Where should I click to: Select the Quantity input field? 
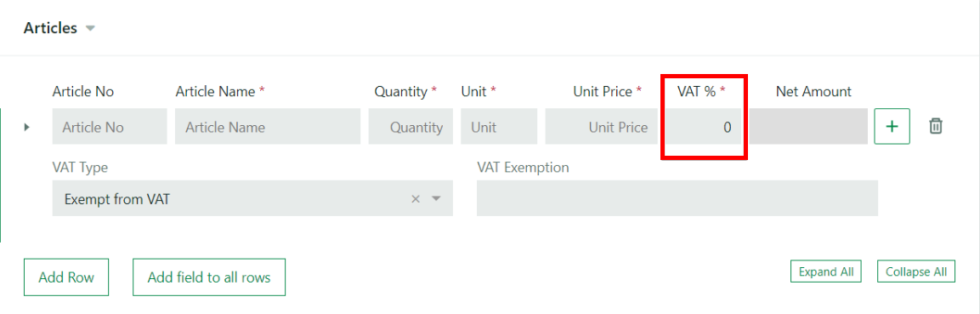click(411, 127)
